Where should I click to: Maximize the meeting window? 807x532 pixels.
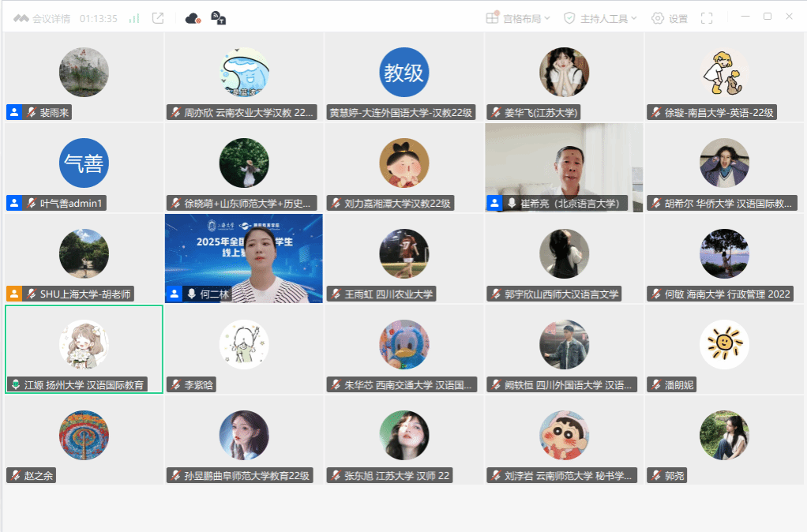[x=768, y=17]
